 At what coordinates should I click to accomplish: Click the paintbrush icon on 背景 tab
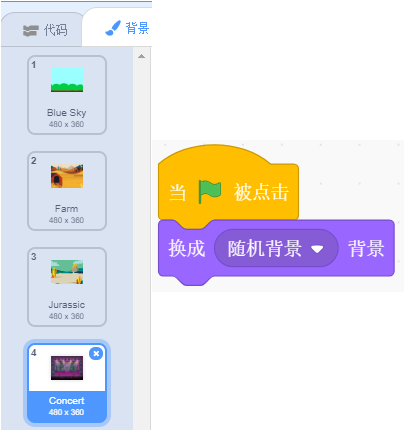[113, 28]
